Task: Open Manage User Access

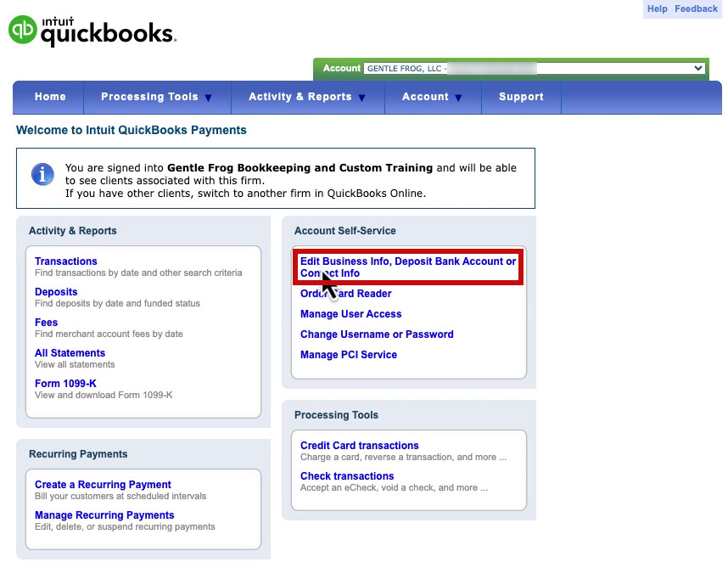Action: pos(351,314)
